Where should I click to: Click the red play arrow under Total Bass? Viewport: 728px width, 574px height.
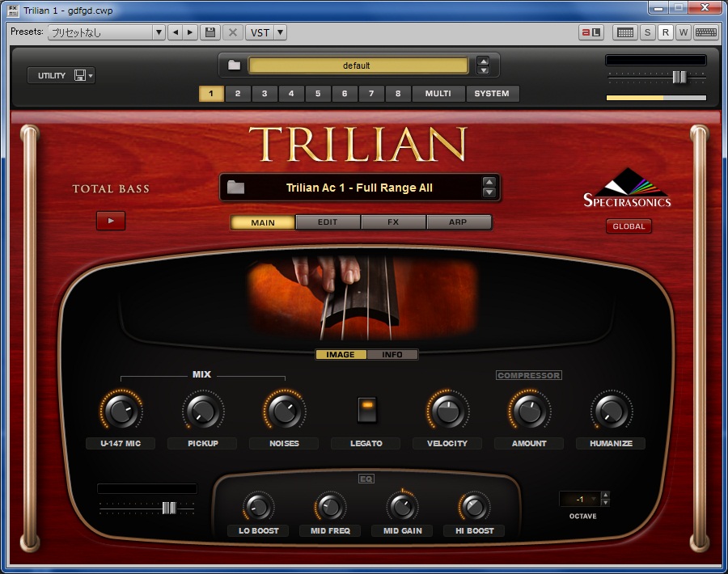click(111, 221)
